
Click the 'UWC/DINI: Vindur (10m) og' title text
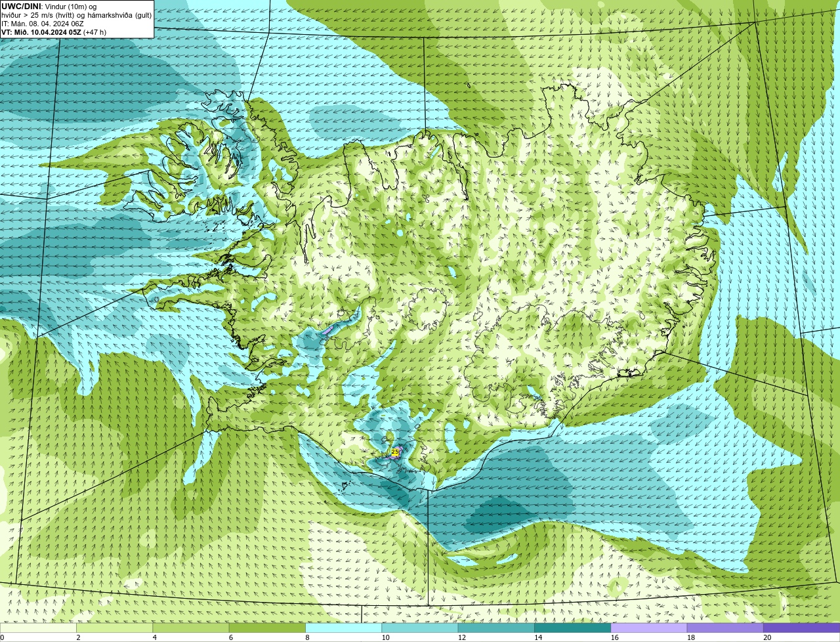pos(49,7)
